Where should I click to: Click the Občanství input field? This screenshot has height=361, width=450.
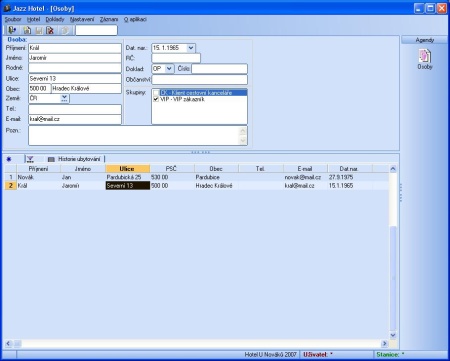199,80
